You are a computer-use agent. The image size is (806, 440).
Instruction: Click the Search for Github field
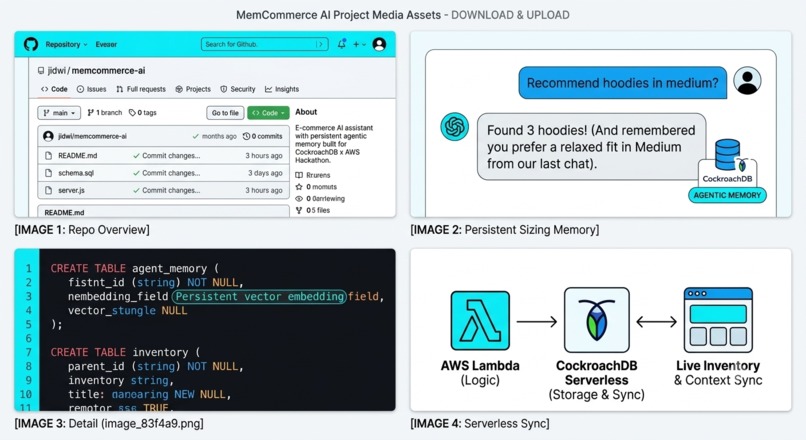265,44
